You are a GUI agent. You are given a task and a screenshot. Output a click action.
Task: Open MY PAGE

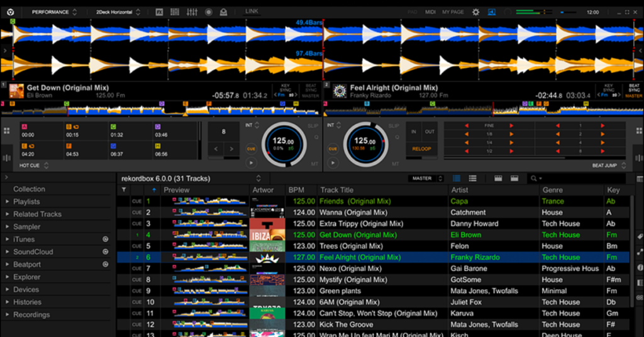tap(453, 12)
